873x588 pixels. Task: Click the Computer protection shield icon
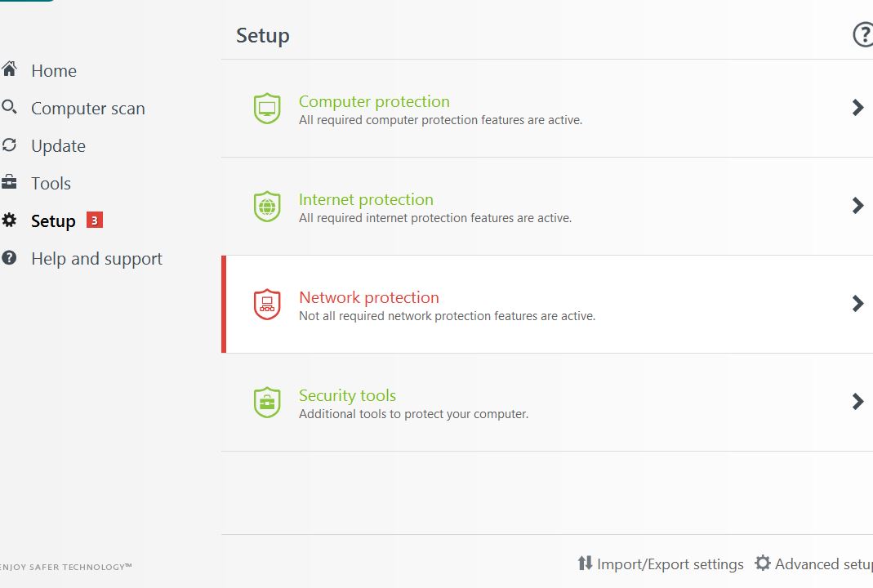[267, 109]
